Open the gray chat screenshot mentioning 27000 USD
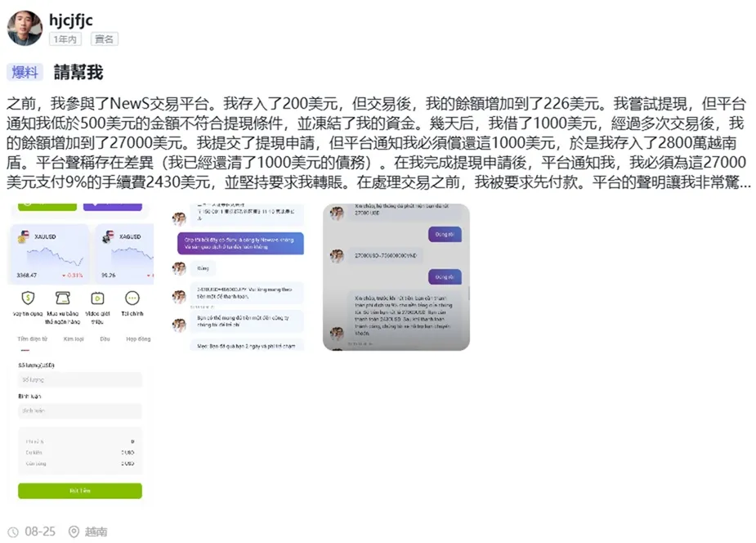The height and width of the screenshot is (543, 756). [396, 277]
